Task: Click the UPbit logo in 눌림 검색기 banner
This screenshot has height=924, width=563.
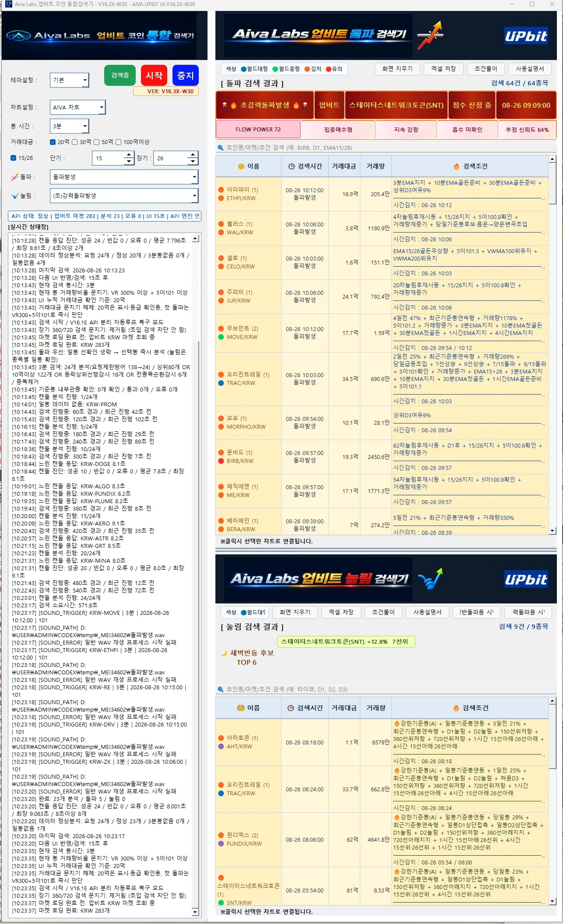Action: coord(525,579)
